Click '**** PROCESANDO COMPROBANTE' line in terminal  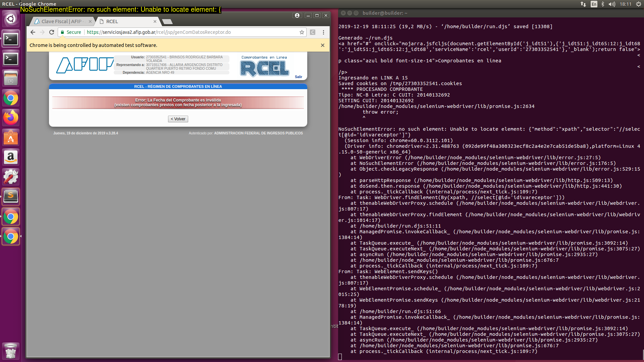pyautogui.click(x=382, y=89)
